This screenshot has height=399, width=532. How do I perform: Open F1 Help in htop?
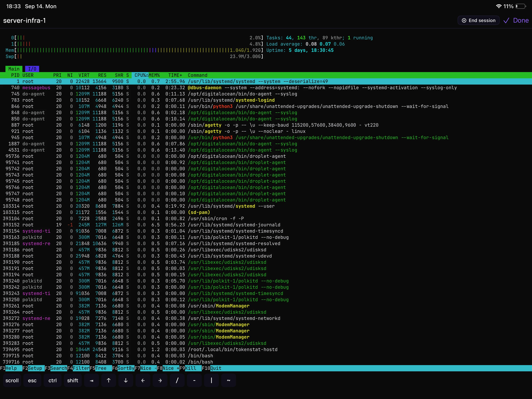click(11, 368)
